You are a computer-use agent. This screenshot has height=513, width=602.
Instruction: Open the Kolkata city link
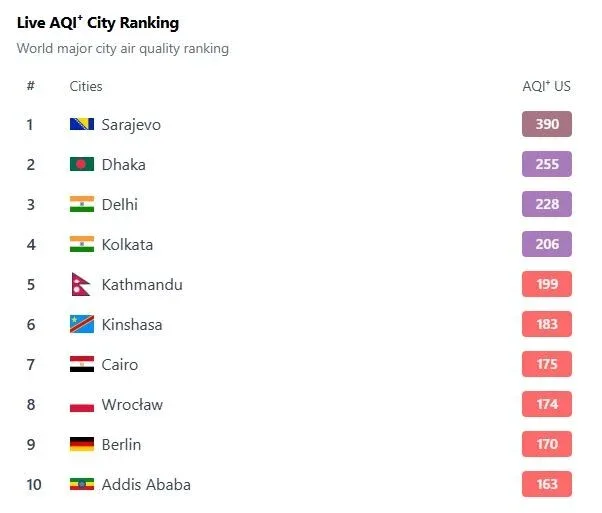tap(127, 244)
